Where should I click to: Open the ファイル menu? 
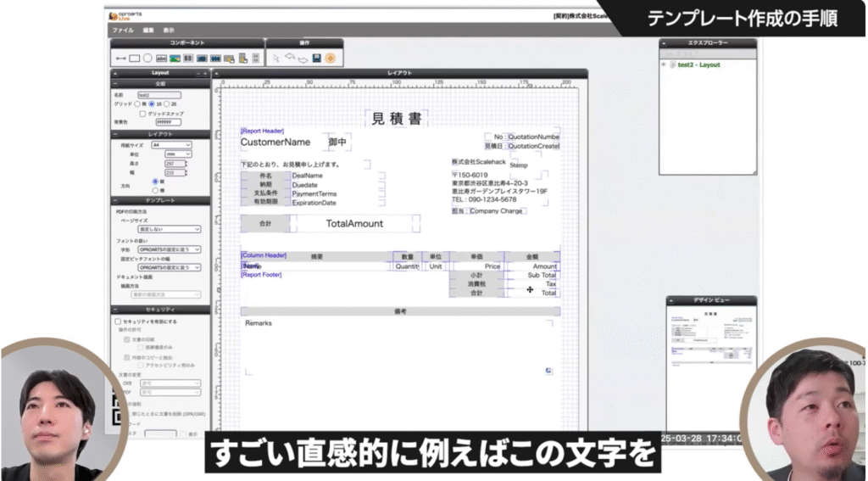click(x=123, y=30)
